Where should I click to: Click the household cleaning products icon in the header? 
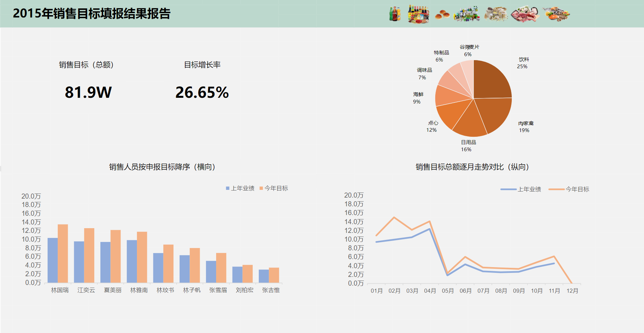pyautogui.click(x=467, y=14)
